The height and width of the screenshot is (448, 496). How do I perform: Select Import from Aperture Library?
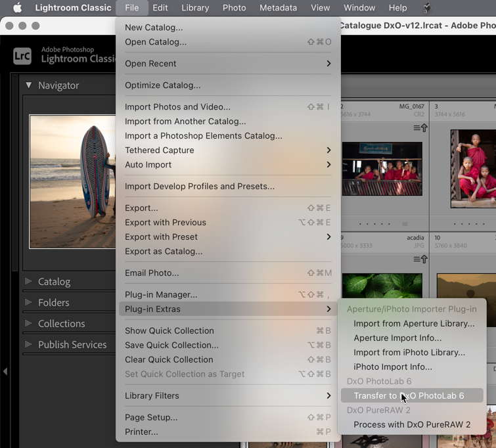click(x=412, y=324)
